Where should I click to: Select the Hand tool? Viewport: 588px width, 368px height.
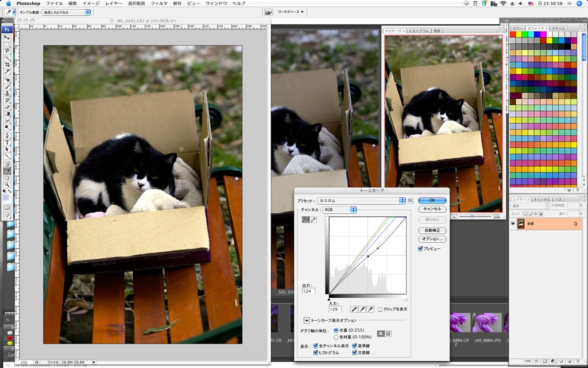coord(7,178)
